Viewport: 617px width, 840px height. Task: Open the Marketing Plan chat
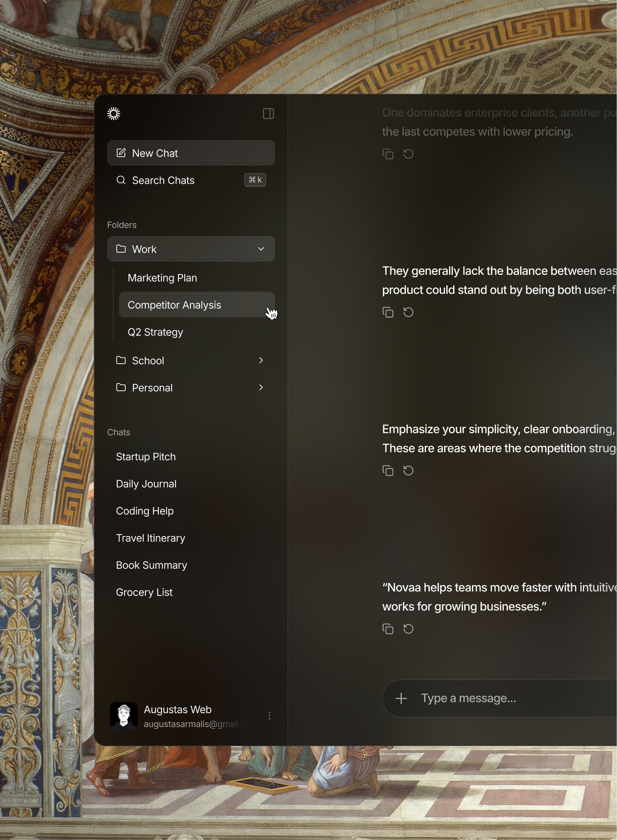point(162,278)
